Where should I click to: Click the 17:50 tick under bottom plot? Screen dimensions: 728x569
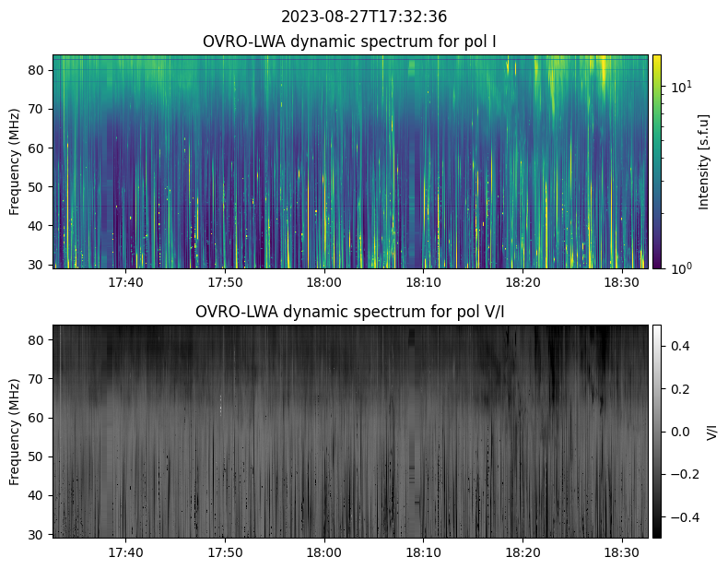(225, 552)
